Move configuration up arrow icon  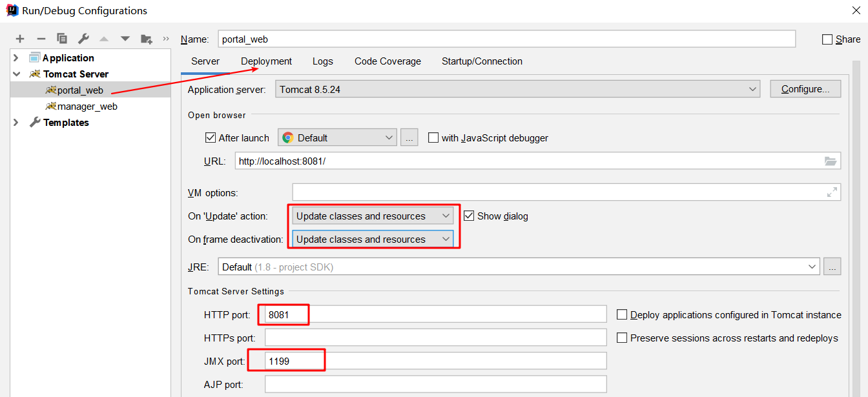pyautogui.click(x=104, y=39)
